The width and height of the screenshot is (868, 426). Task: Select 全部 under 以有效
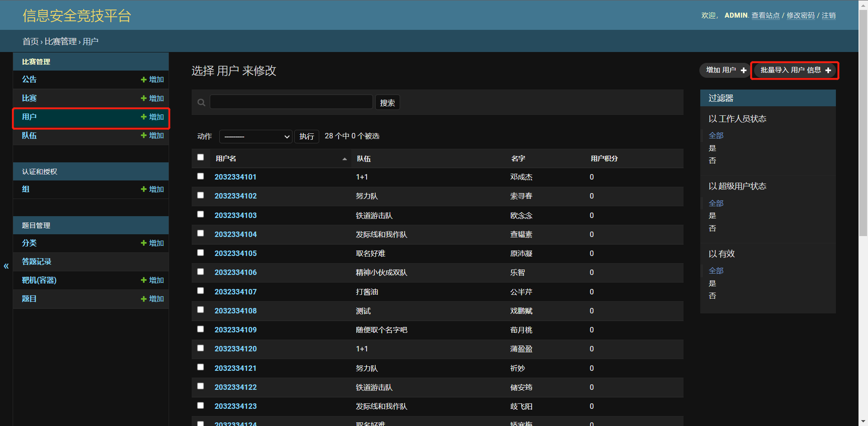(716, 271)
